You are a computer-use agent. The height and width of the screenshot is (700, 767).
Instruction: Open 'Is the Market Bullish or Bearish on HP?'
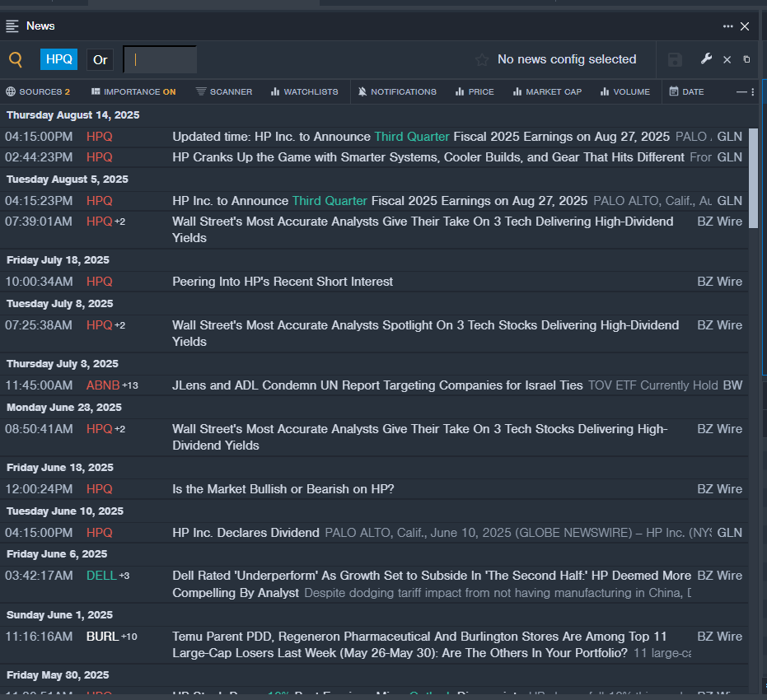tap(283, 489)
